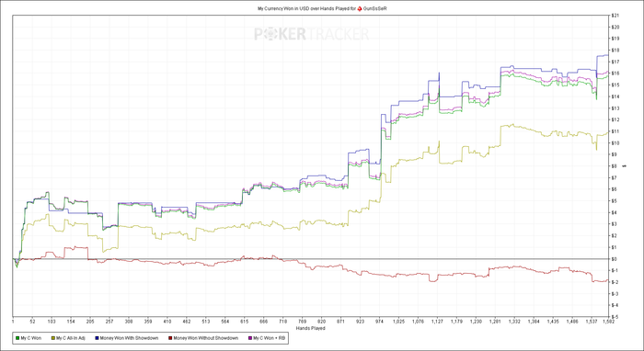Image resolution: width=644 pixels, height=351 pixels.
Task: Click the 257 tick on the hands axis
Action: pos(109,323)
